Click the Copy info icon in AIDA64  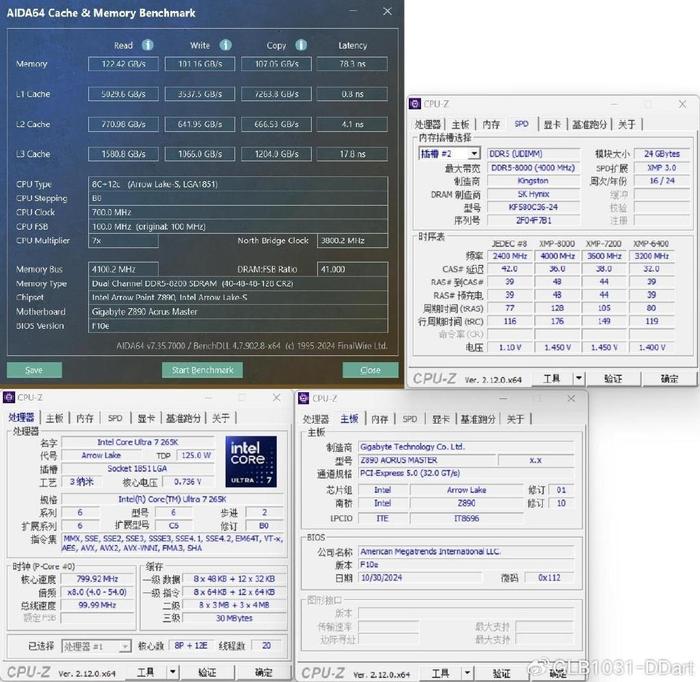click(x=301, y=45)
